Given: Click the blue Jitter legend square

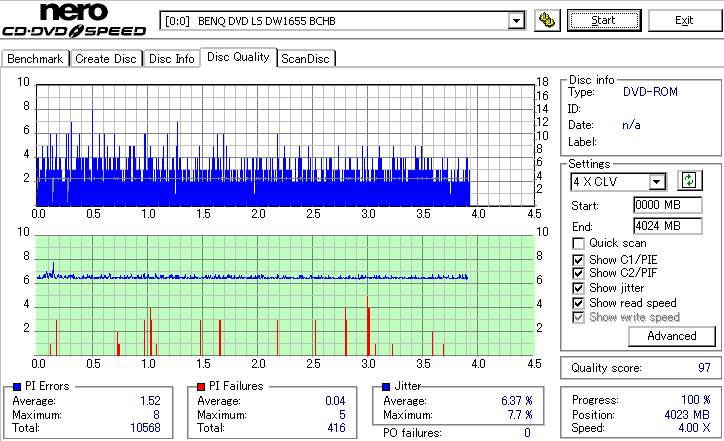Looking at the screenshot, I should [386, 387].
